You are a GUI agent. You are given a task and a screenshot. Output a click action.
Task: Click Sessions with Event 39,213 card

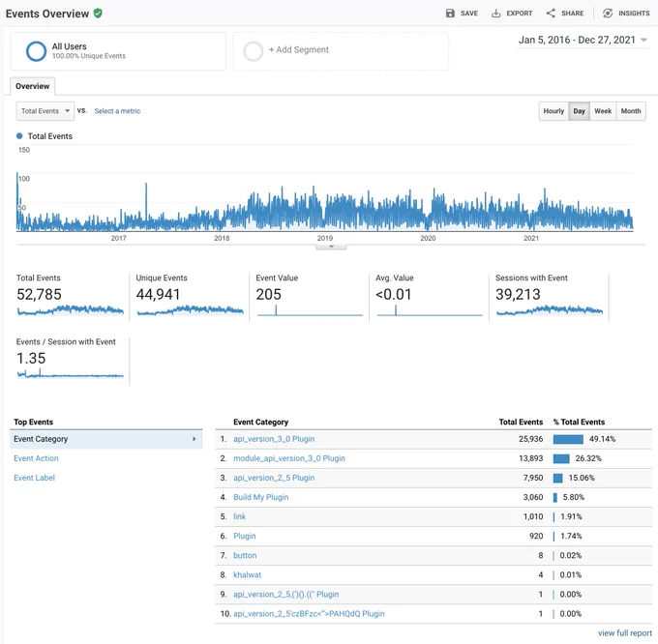click(549, 297)
